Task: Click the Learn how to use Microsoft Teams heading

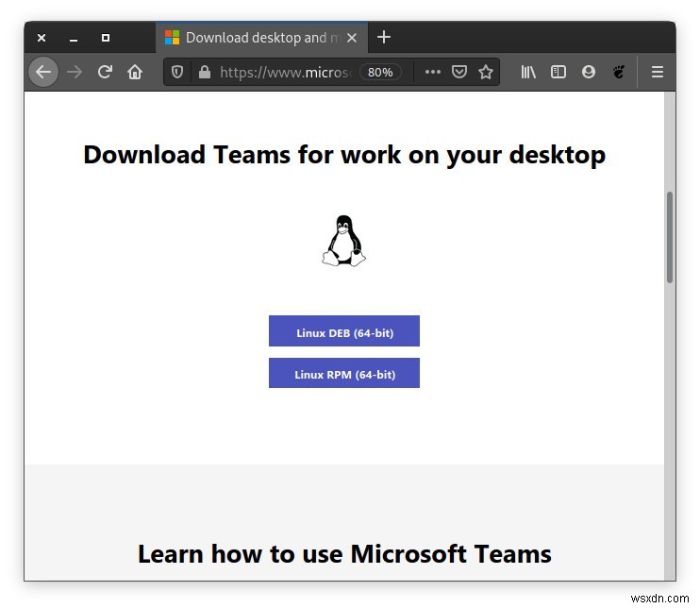Action: tap(344, 554)
